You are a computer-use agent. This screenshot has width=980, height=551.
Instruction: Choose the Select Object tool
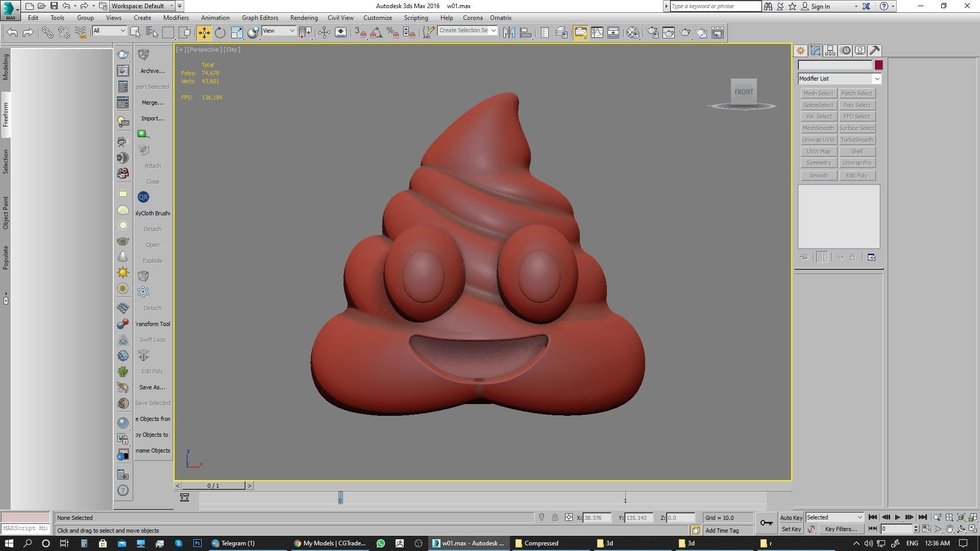click(135, 33)
